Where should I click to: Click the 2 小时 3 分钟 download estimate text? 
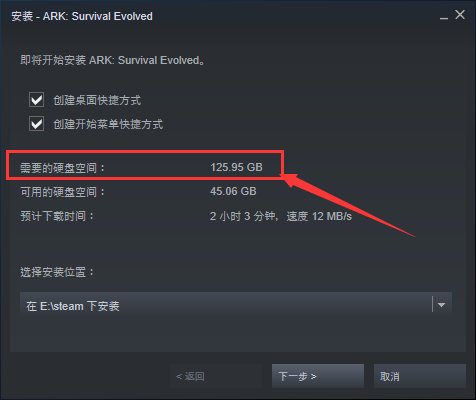[242, 216]
